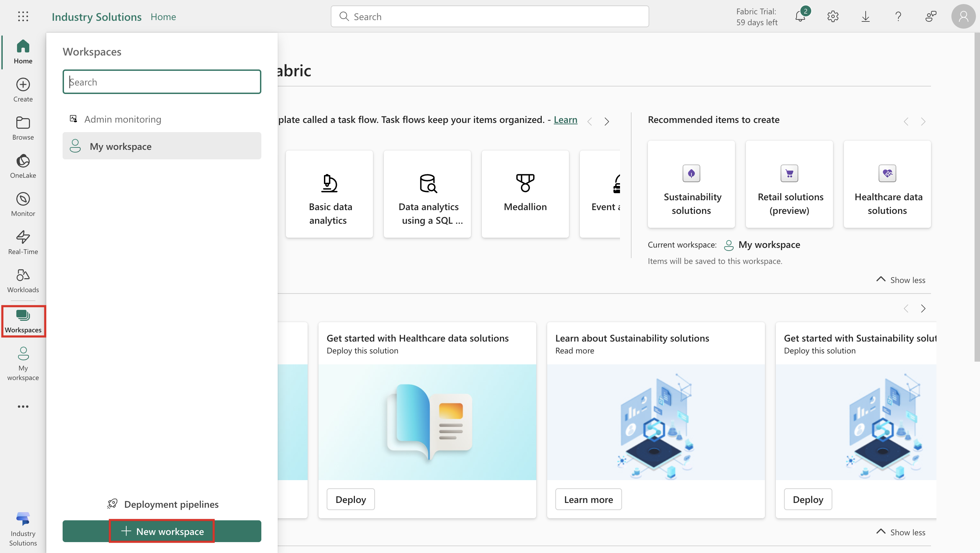Open the notifications bell

[x=800, y=16]
